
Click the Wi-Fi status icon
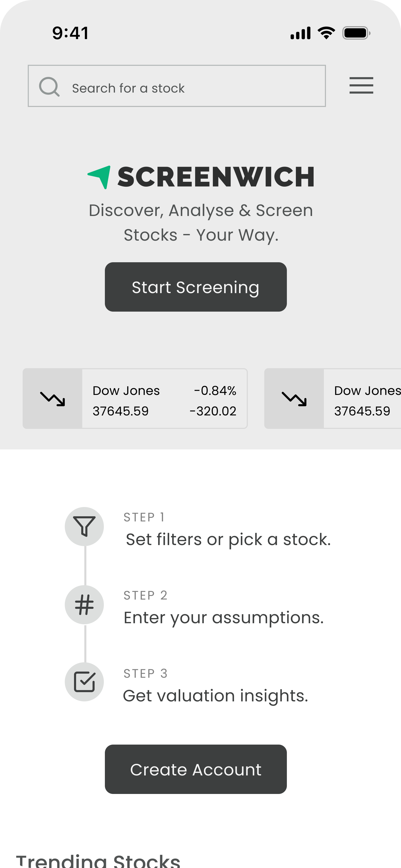click(x=326, y=33)
